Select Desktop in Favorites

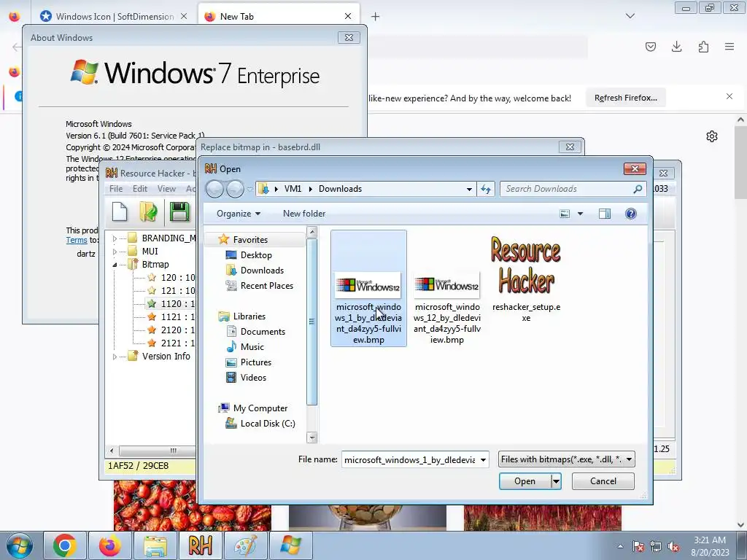pyautogui.click(x=256, y=255)
